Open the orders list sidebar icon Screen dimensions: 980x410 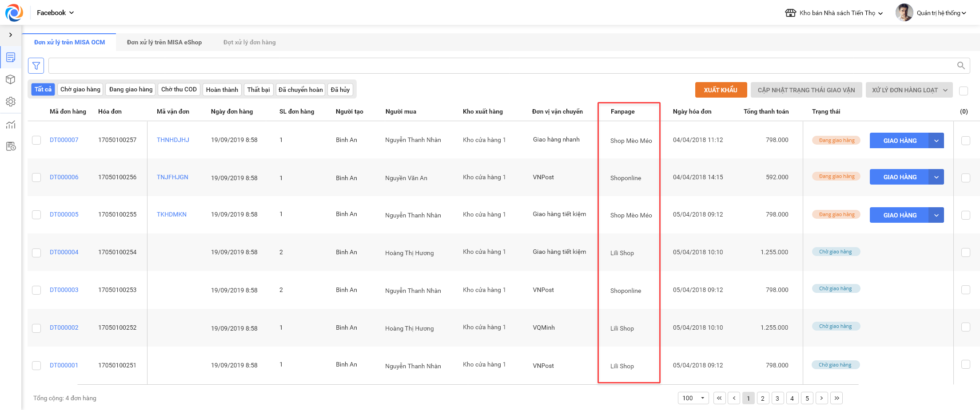(x=11, y=57)
